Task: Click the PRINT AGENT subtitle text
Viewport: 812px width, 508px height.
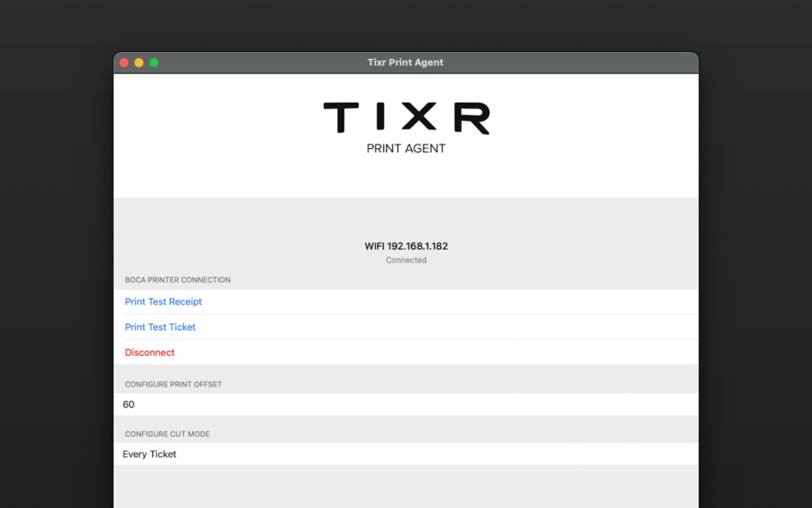Action: (406, 149)
